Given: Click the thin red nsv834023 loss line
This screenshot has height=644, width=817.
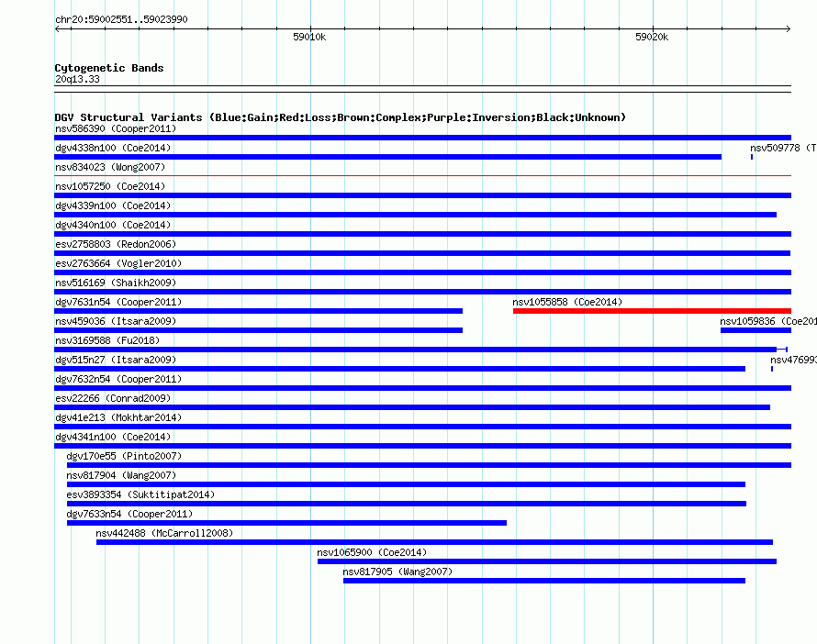Looking at the screenshot, I should point(422,176).
